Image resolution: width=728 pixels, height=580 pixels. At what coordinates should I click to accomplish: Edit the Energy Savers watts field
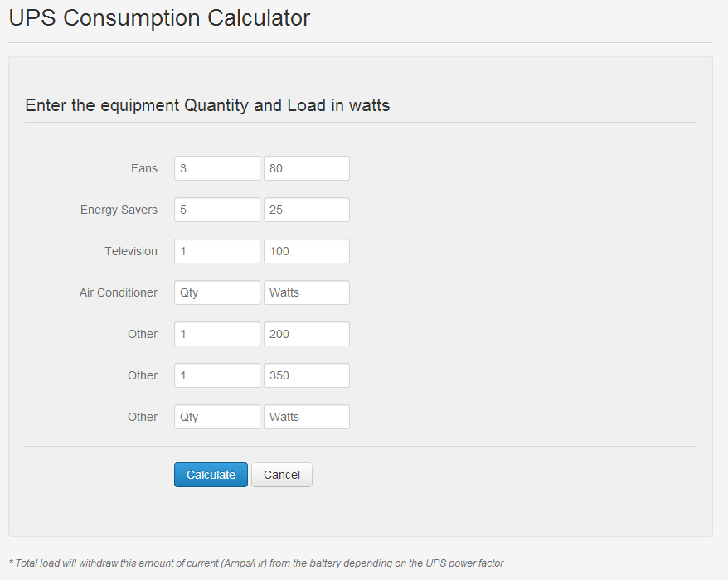[x=307, y=210]
